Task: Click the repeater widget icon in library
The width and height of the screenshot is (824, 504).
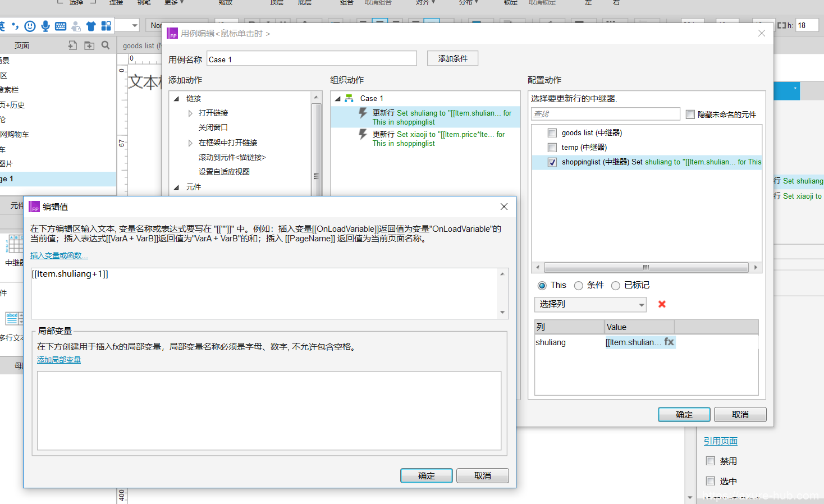Action: [x=14, y=244]
